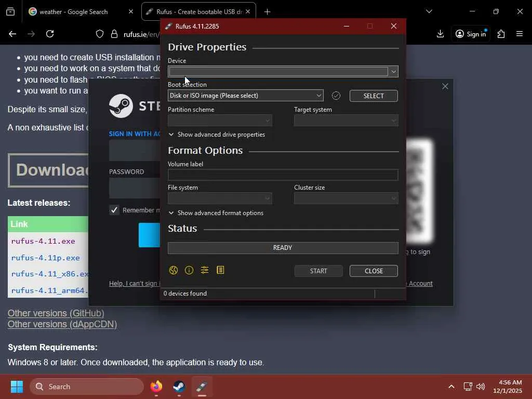Open Other versions (dAppCDN) link
The height and width of the screenshot is (399, 532).
62,324
